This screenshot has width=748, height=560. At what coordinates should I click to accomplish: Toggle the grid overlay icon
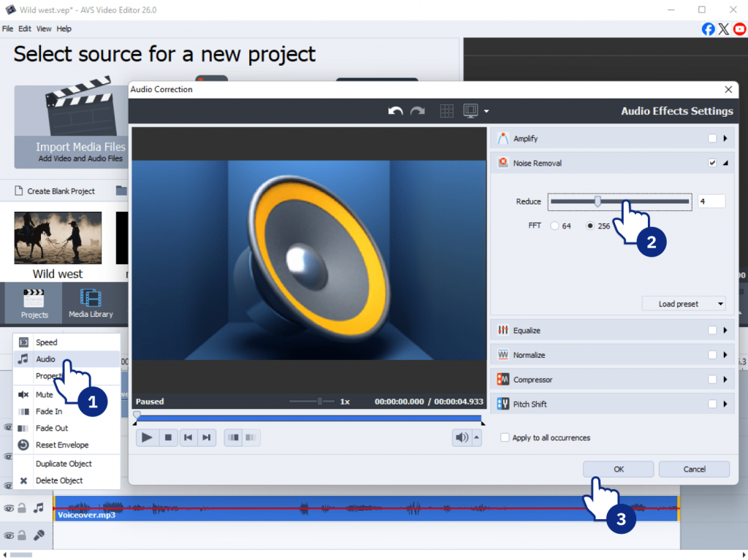[x=446, y=111]
